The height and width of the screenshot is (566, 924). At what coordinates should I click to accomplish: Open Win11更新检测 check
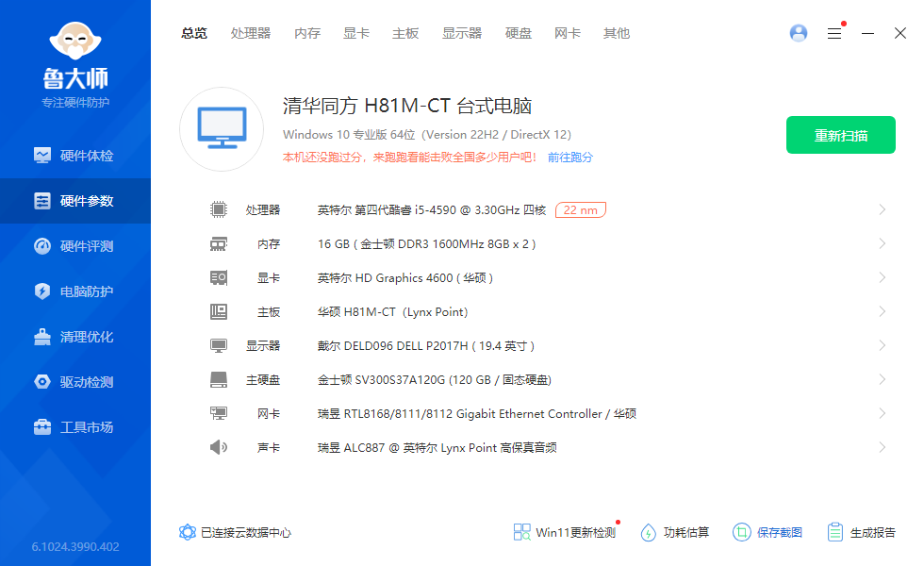click(565, 532)
